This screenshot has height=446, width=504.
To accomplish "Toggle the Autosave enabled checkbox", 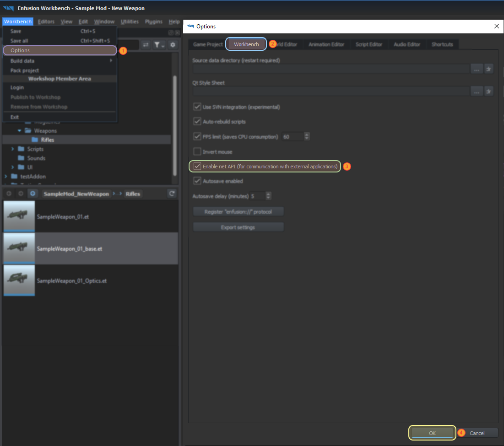I will point(197,181).
